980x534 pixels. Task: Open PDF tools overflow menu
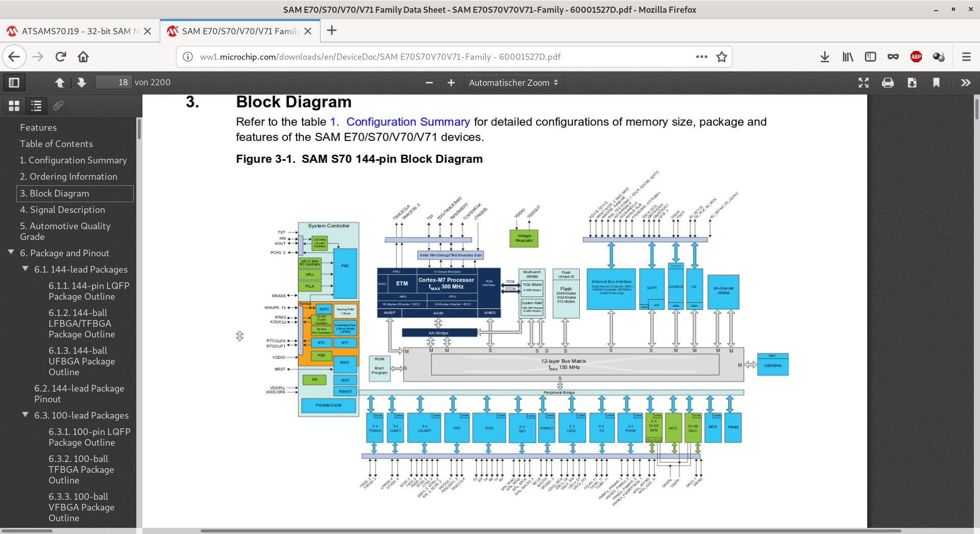[966, 83]
